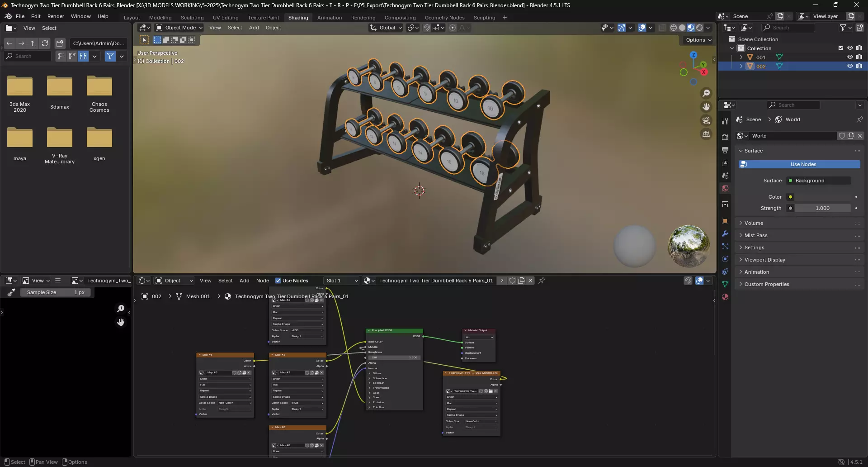Open the Chaos Cosmos folder
This screenshot has width=868, height=467.
(x=99, y=94)
